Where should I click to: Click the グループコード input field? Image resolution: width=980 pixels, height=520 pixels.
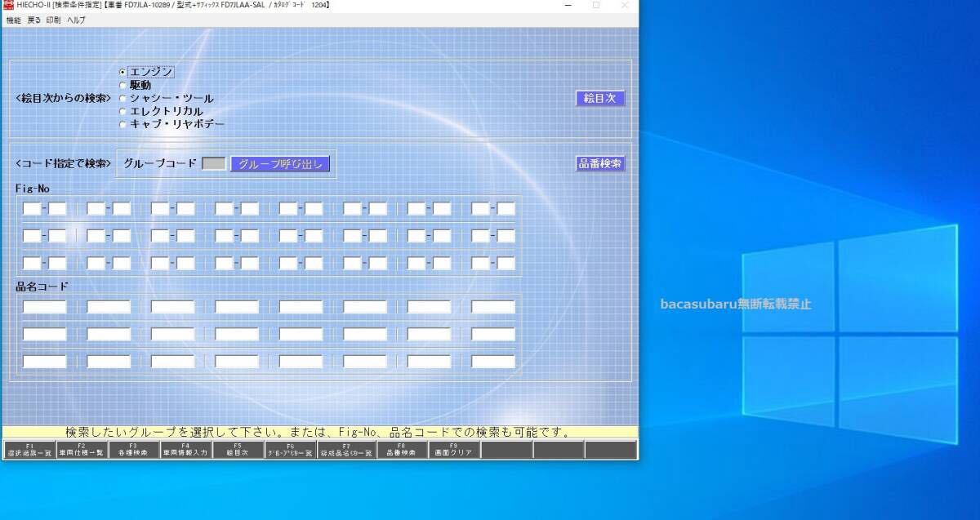click(x=214, y=163)
